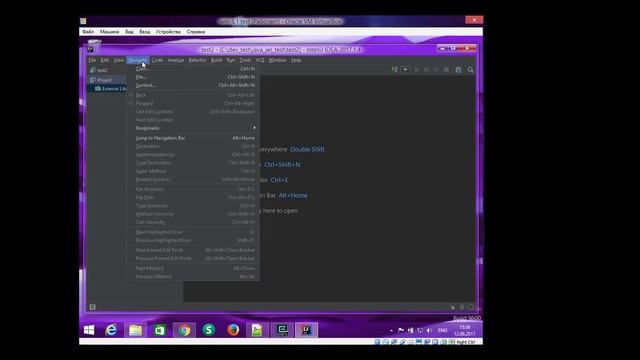Open the Edit menu in IntelliJ
This screenshot has width=640, height=360.
105,60
